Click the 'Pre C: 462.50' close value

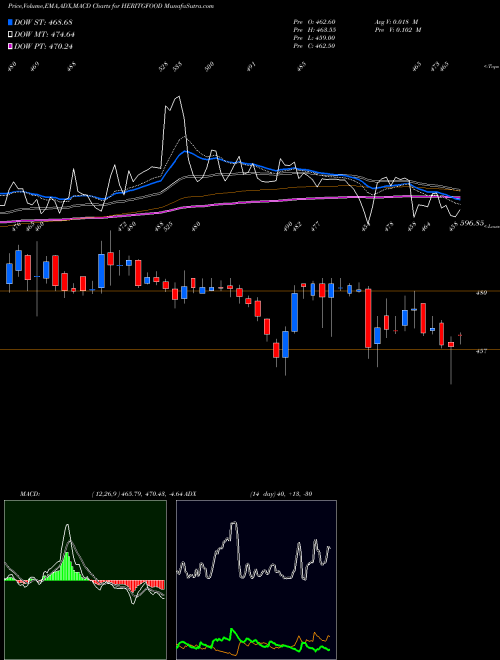(x=314, y=46)
